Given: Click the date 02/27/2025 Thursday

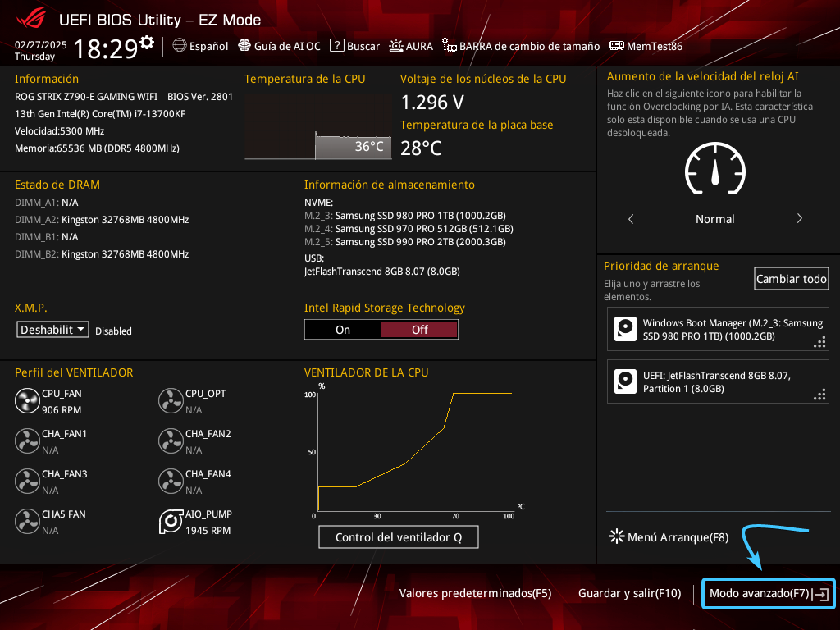Looking at the screenshot, I should [41, 50].
